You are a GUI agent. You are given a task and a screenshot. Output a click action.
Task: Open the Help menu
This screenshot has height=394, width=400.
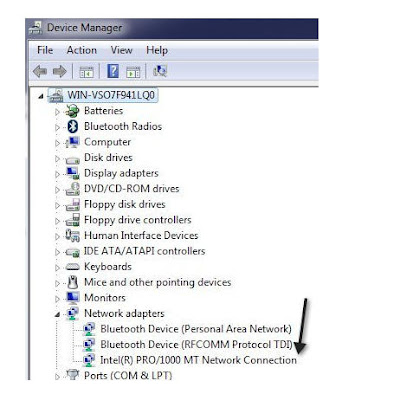coord(157,51)
